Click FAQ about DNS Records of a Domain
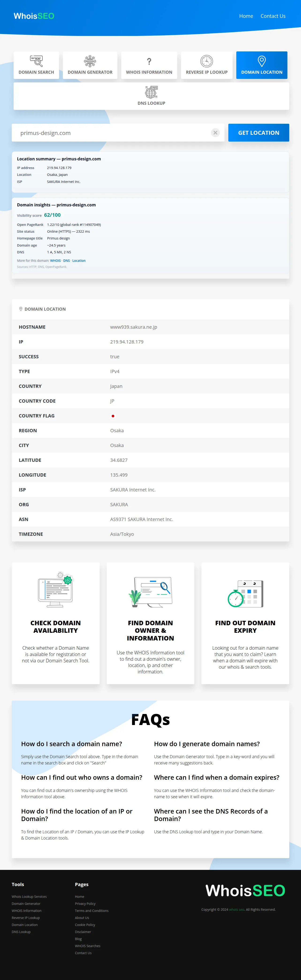This screenshot has width=301, height=980. (x=211, y=815)
